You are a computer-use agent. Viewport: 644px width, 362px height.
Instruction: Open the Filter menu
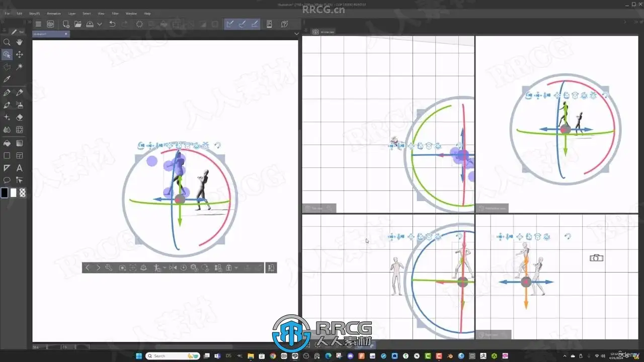click(x=116, y=14)
